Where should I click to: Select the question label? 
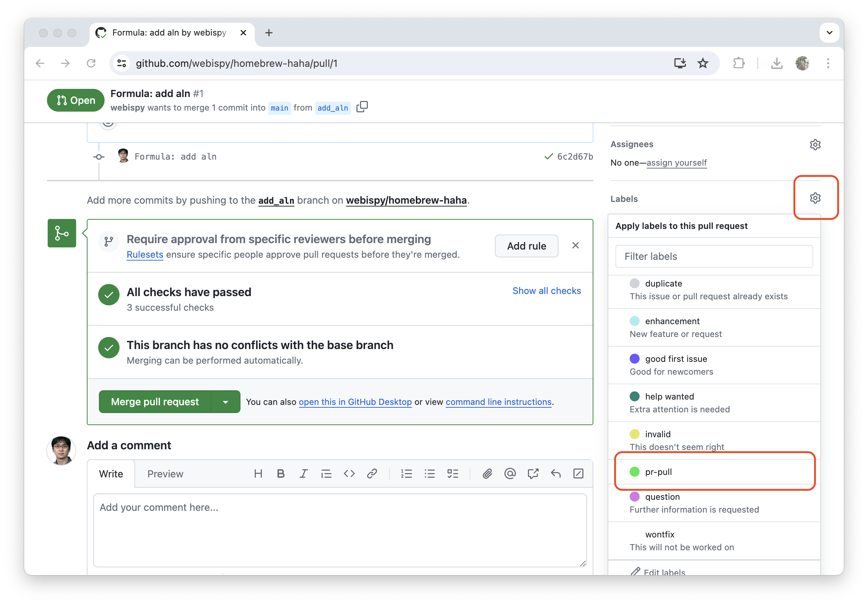coord(714,503)
